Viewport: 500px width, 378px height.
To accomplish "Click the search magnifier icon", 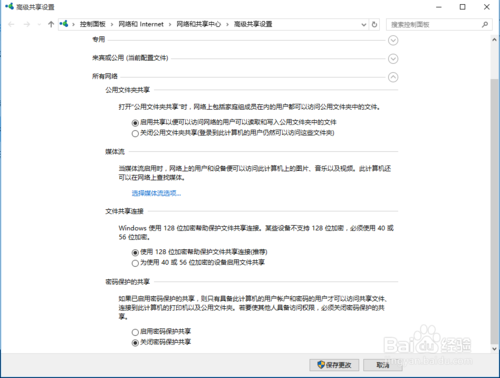I will pos(485,24).
